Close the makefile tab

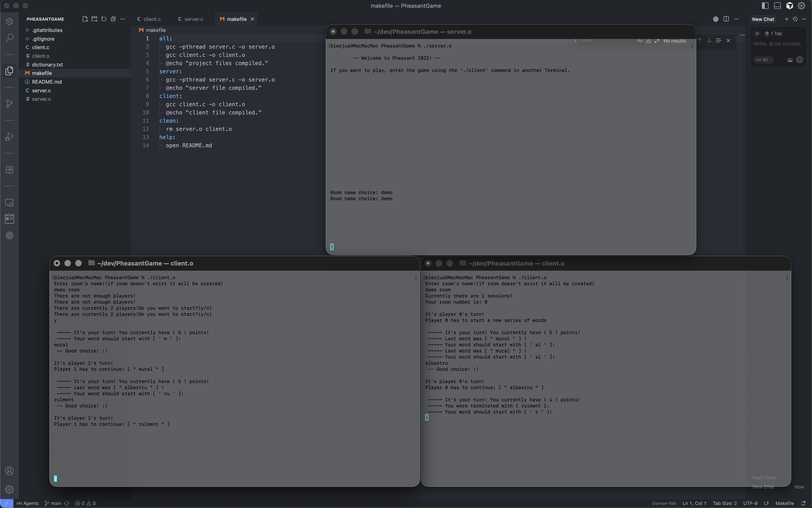(252, 19)
